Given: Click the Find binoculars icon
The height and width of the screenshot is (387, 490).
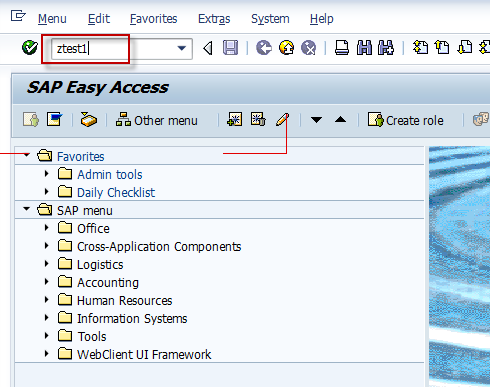Looking at the screenshot, I should click(364, 48).
